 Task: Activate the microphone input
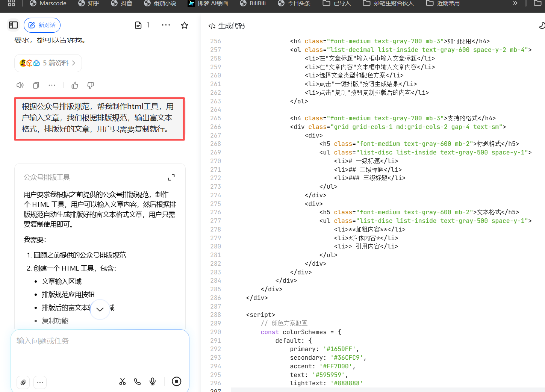(x=152, y=381)
